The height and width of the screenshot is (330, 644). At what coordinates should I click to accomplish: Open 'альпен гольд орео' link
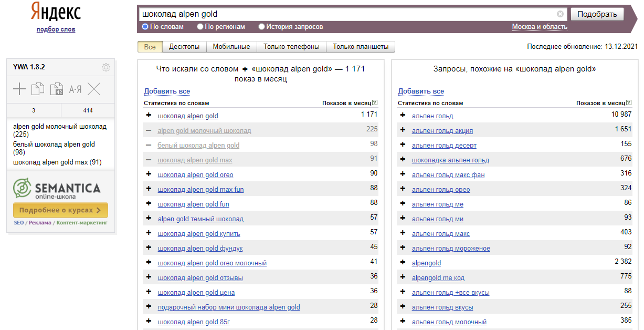441,190
